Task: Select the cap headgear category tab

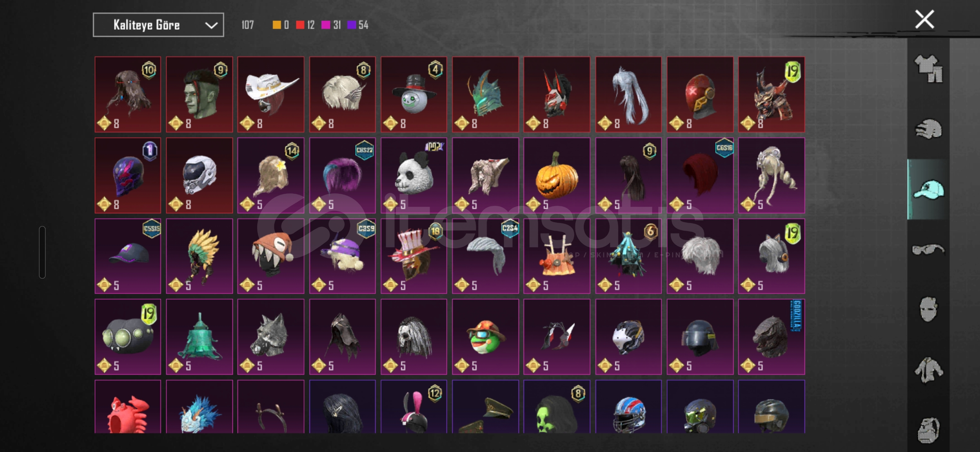Action: tap(928, 189)
